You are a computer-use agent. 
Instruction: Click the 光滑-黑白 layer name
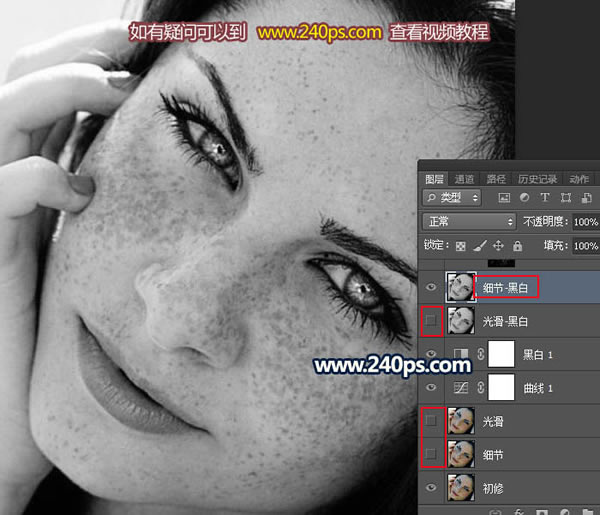(505, 321)
